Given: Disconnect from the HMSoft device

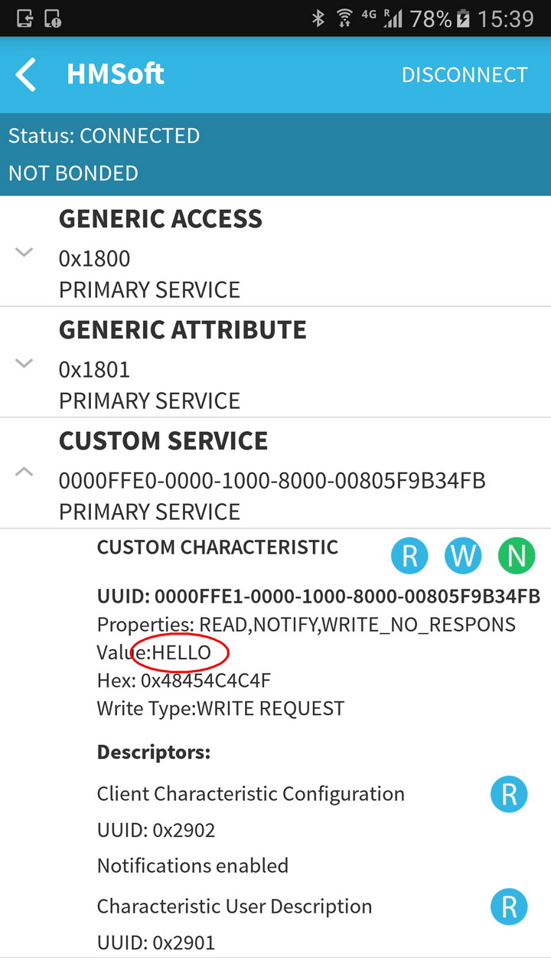Looking at the screenshot, I should (x=465, y=75).
